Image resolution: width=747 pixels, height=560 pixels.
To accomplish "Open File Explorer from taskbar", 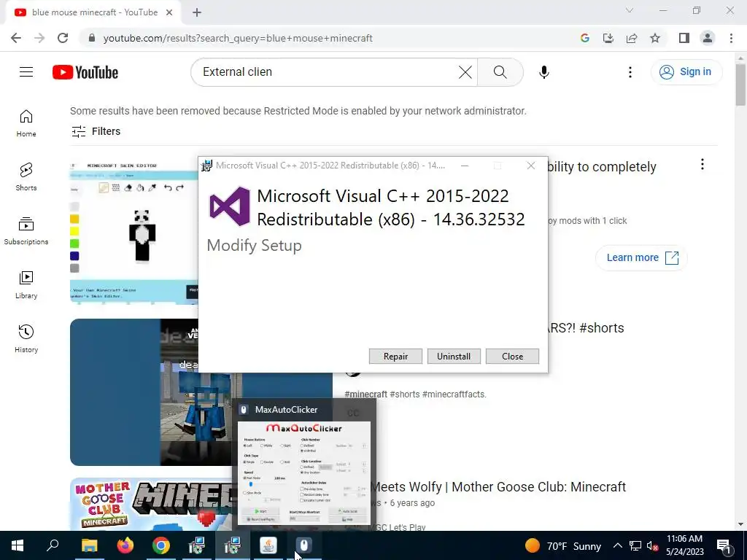I will click(89, 545).
